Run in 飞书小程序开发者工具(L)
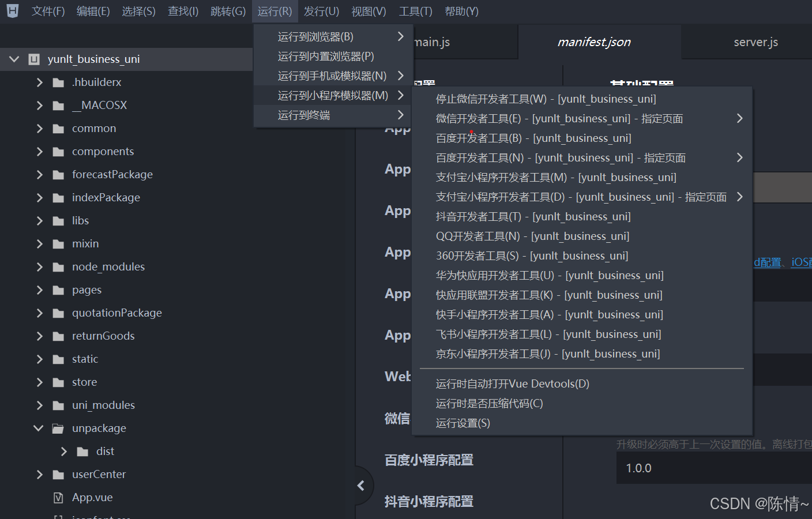The image size is (812, 519). (x=582, y=334)
